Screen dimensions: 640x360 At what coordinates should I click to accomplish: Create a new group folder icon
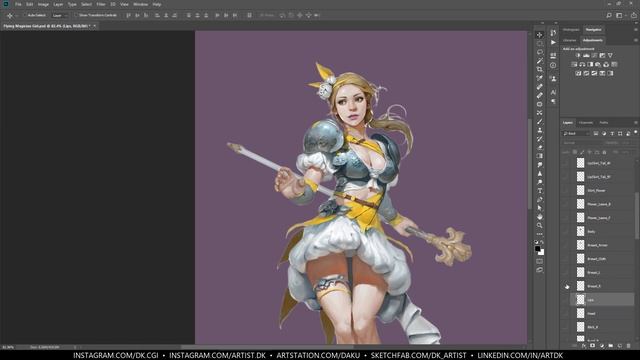point(611,346)
